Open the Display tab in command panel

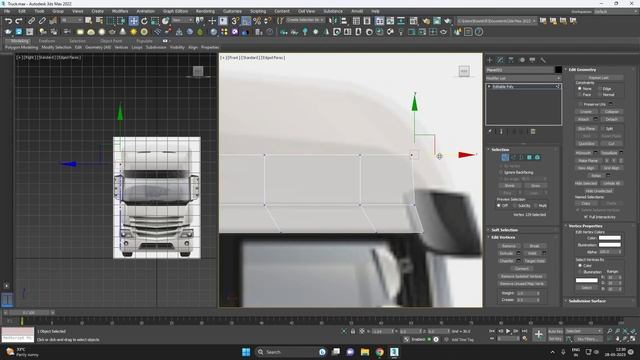coord(532,60)
